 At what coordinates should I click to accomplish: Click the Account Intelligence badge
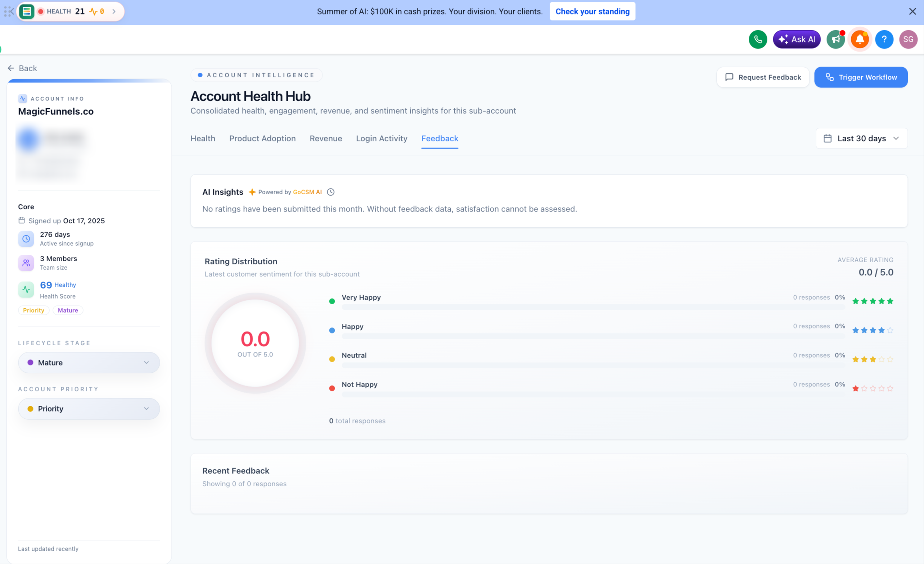(x=257, y=75)
